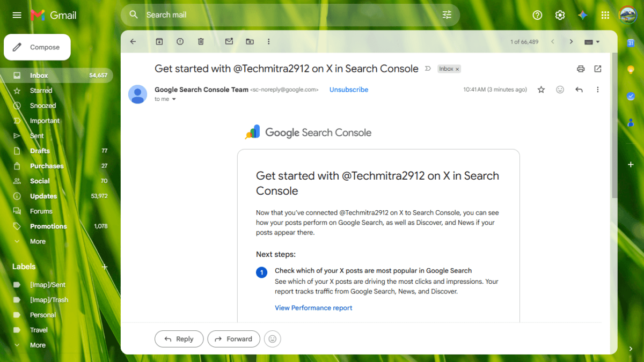Open the Google apps grid
Screen dimensions: 644x362
point(605,15)
